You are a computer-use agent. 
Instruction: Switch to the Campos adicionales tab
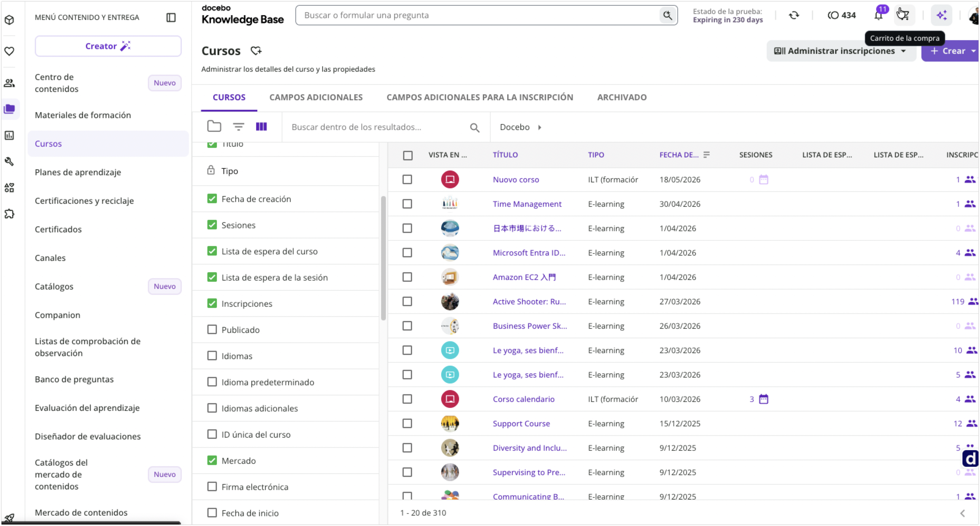click(x=316, y=97)
